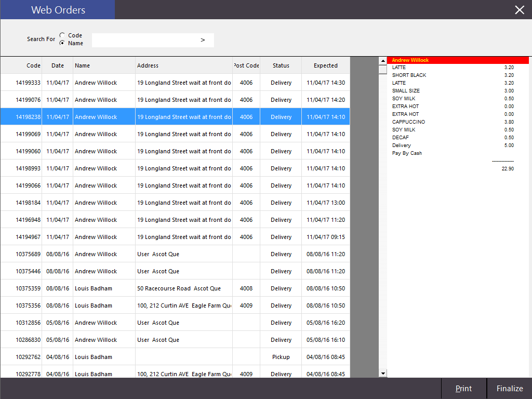Sort by the Status column header
The height and width of the screenshot is (399, 532).
point(281,65)
